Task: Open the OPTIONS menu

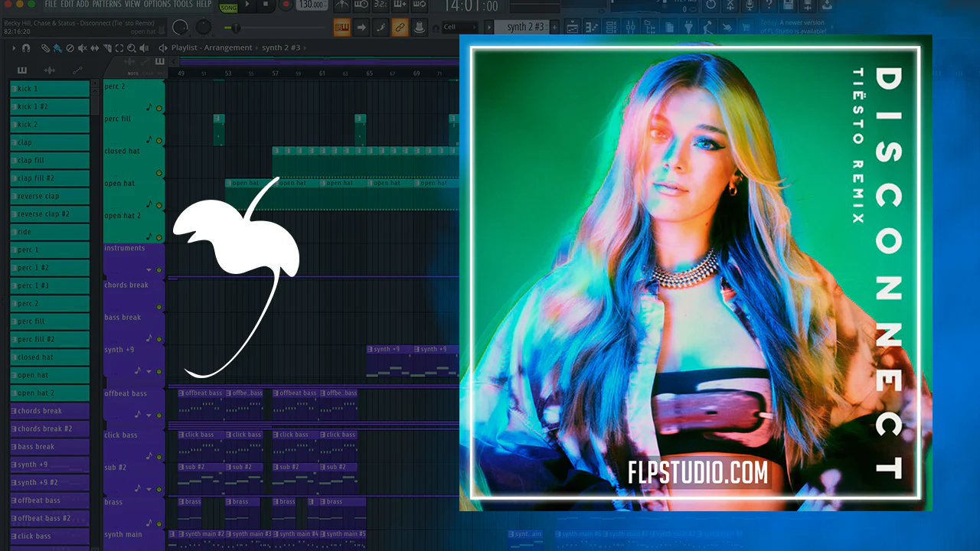Action: click(x=157, y=5)
